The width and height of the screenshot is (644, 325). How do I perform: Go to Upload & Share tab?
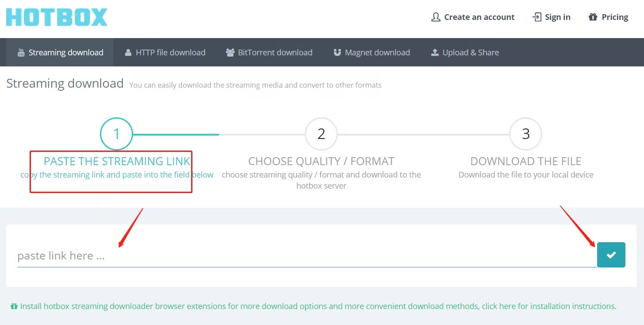[465, 52]
